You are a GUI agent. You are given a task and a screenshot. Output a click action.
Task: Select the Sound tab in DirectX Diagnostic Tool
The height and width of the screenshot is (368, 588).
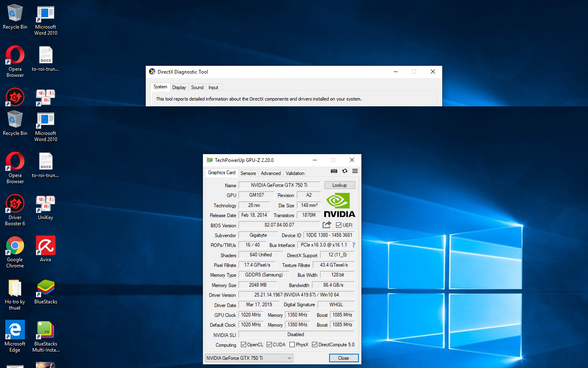[197, 88]
